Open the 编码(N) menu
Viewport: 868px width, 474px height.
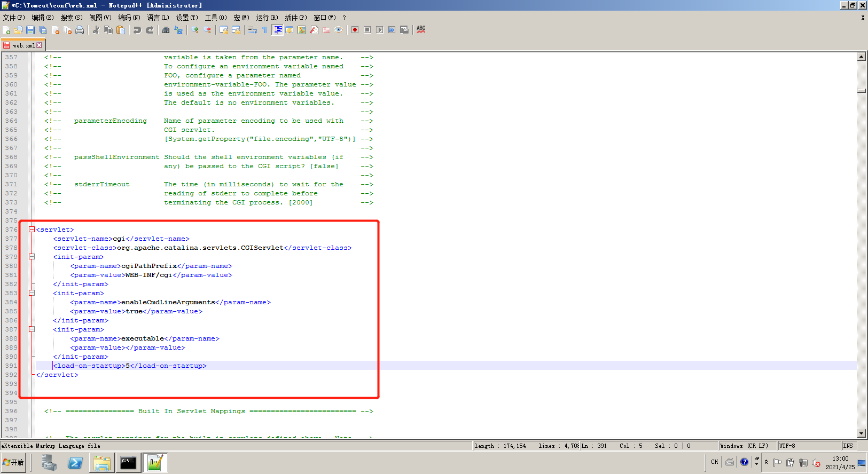click(x=129, y=18)
